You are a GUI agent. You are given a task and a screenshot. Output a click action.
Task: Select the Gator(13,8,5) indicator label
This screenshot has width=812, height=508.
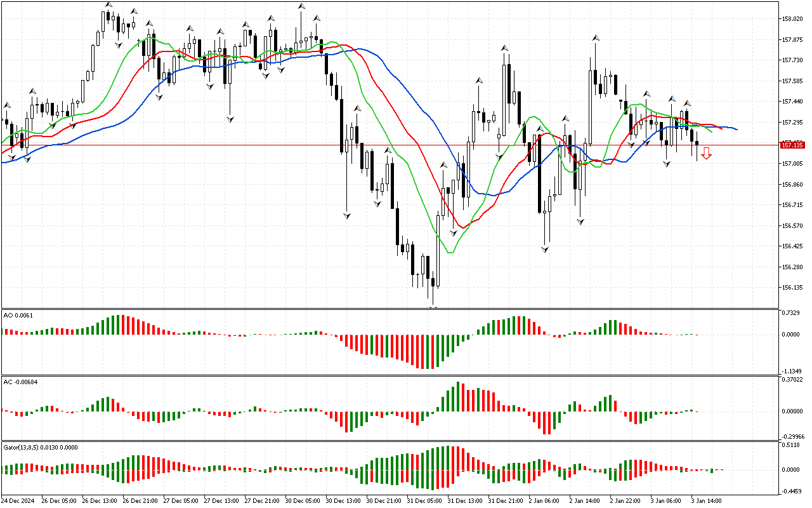(40, 447)
